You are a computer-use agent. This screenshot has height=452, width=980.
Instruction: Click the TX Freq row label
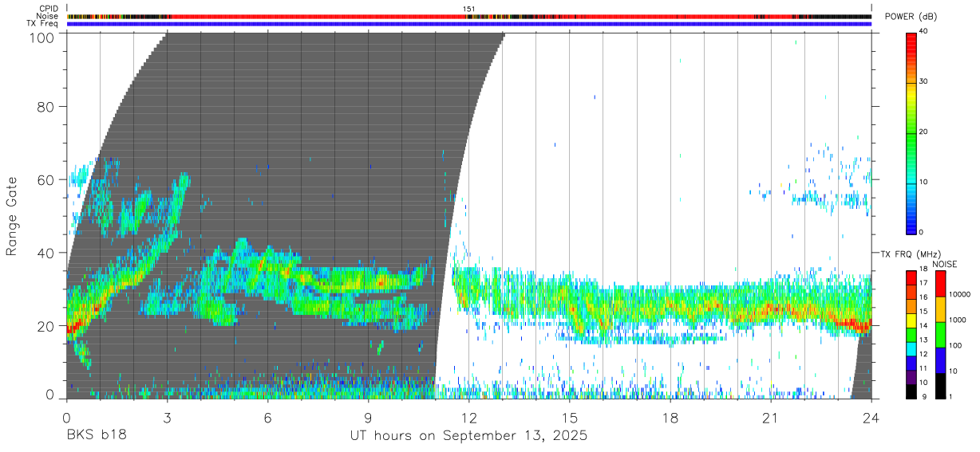[42, 23]
